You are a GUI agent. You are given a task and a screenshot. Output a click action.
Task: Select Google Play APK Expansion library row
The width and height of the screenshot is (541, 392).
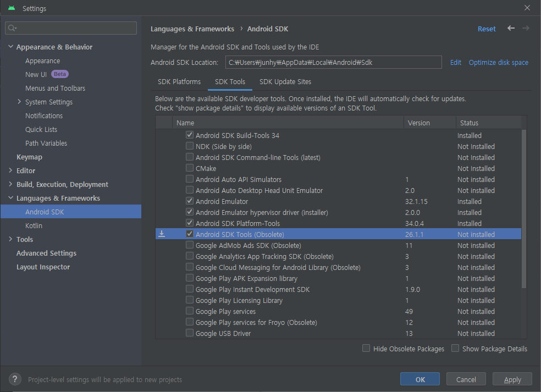point(338,278)
